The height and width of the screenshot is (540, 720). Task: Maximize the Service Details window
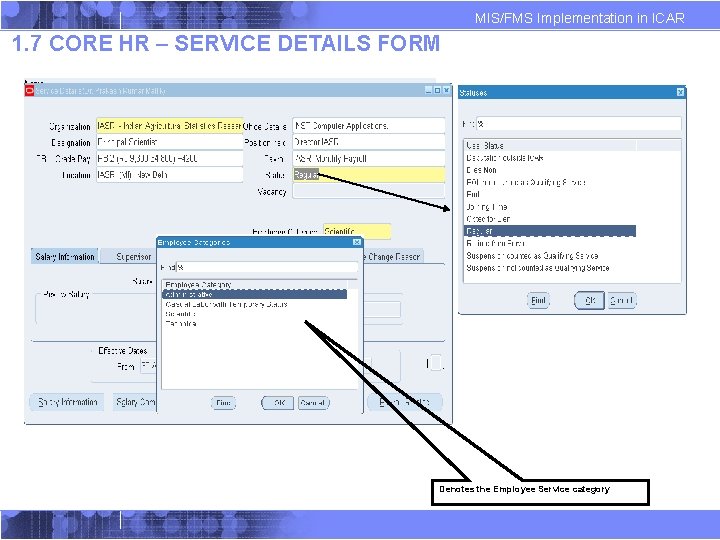pos(437,90)
